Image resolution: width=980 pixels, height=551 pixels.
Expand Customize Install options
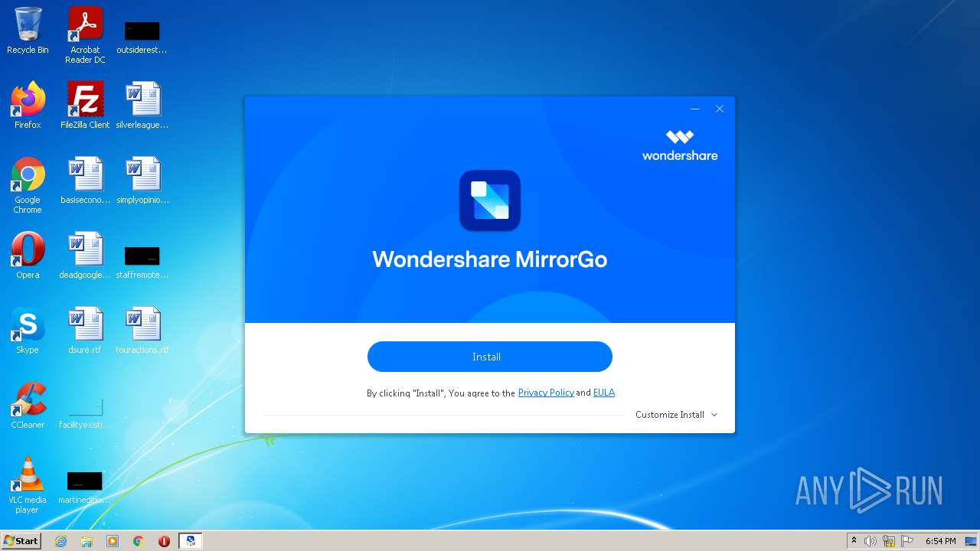click(x=676, y=415)
